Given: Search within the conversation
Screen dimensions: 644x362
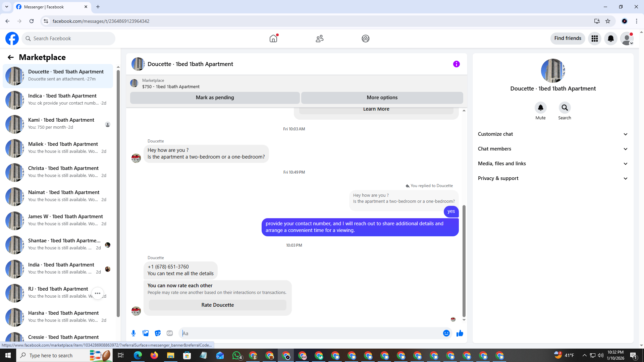Looking at the screenshot, I should 565,108.
